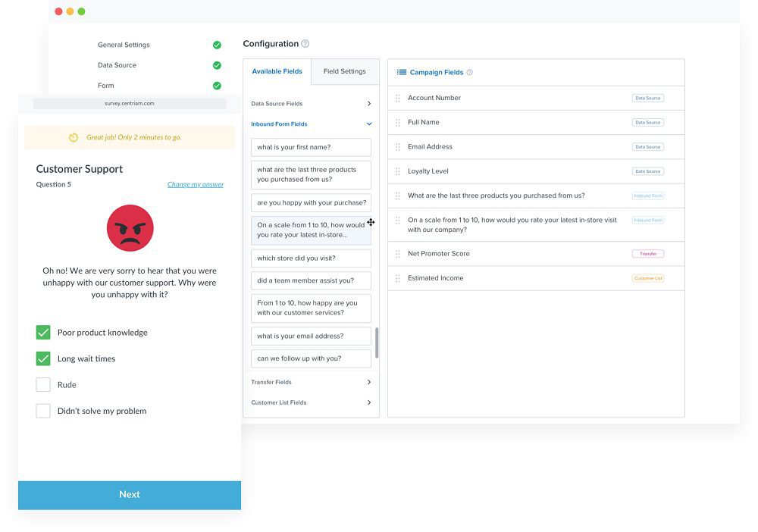758x532 pixels.
Task: Tick the Didn't solve my problem checkbox
Action: [x=43, y=411]
